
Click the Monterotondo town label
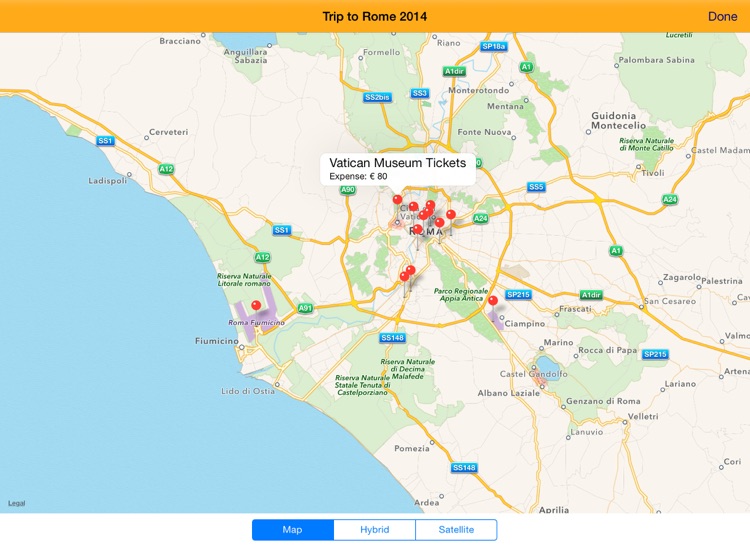(479, 90)
